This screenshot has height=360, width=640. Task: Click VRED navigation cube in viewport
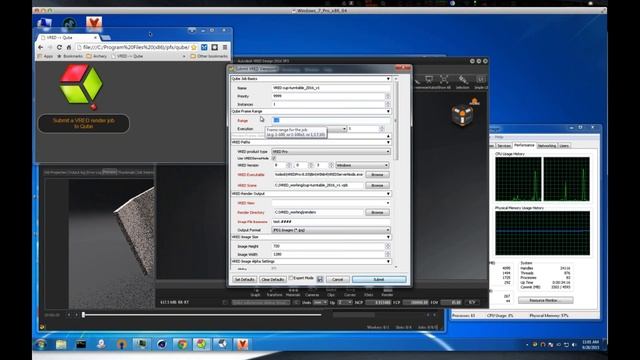tap(462, 115)
